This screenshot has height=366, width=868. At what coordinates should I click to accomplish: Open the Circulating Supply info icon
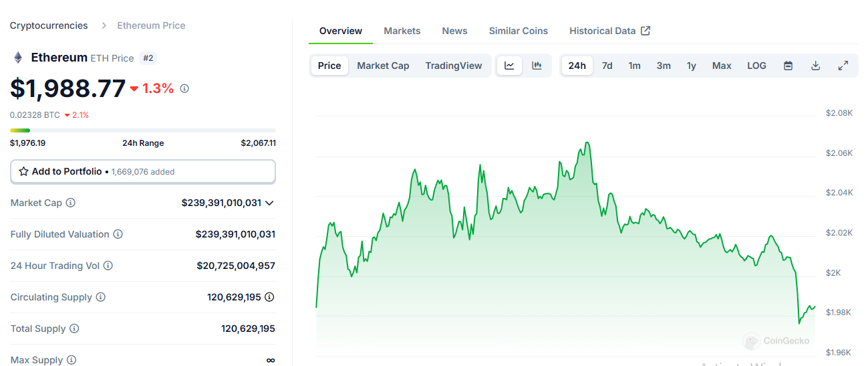[x=100, y=297]
